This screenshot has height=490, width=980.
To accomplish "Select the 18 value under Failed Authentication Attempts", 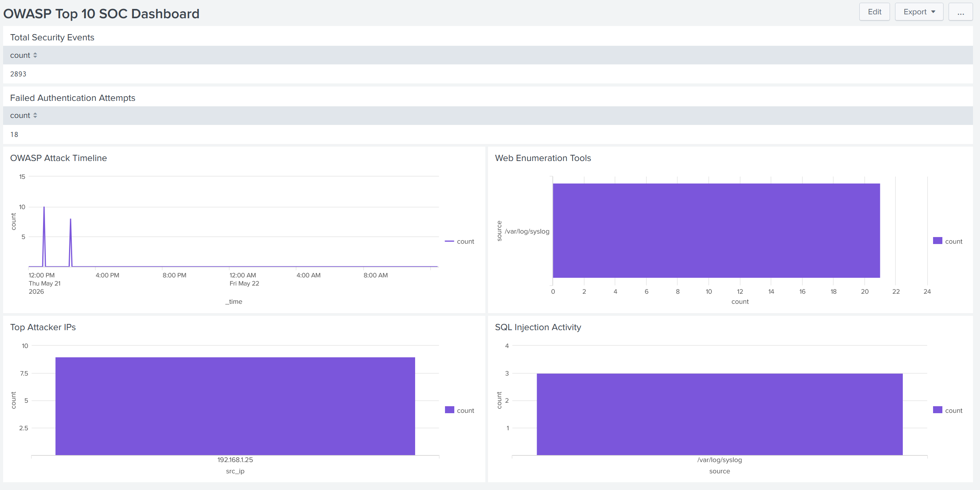I will 14,135.
